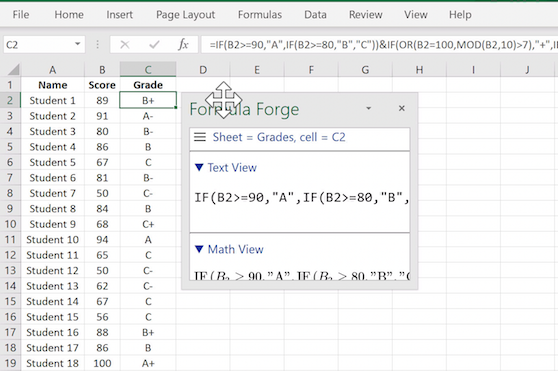Image resolution: width=558 pixels, height=371 pixels.
Task: Switch to the Data ribbon tab
Action: point(315,15)
